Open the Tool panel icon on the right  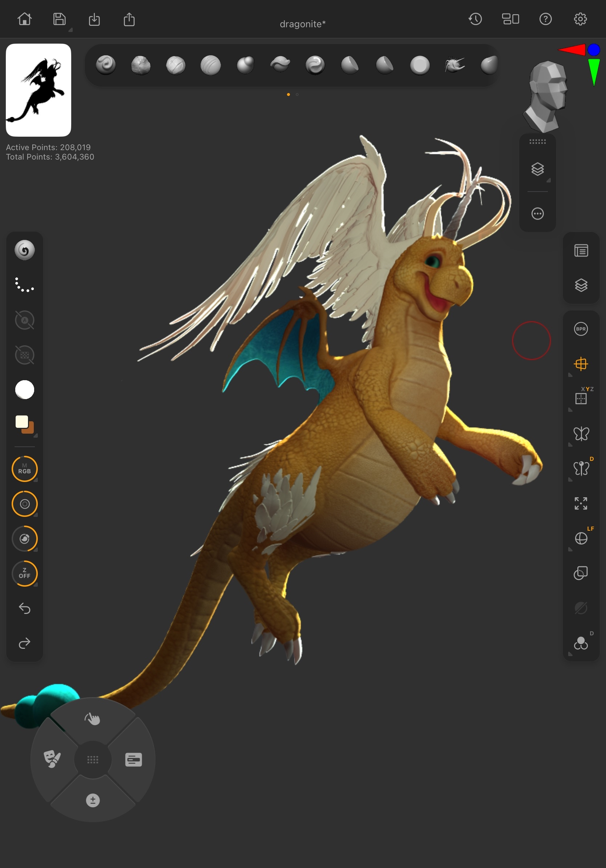pyautogui.click(x=581, y=250)
